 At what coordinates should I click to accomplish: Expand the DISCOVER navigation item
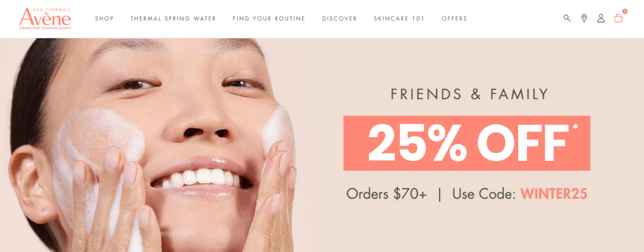(x=339, y=18)
